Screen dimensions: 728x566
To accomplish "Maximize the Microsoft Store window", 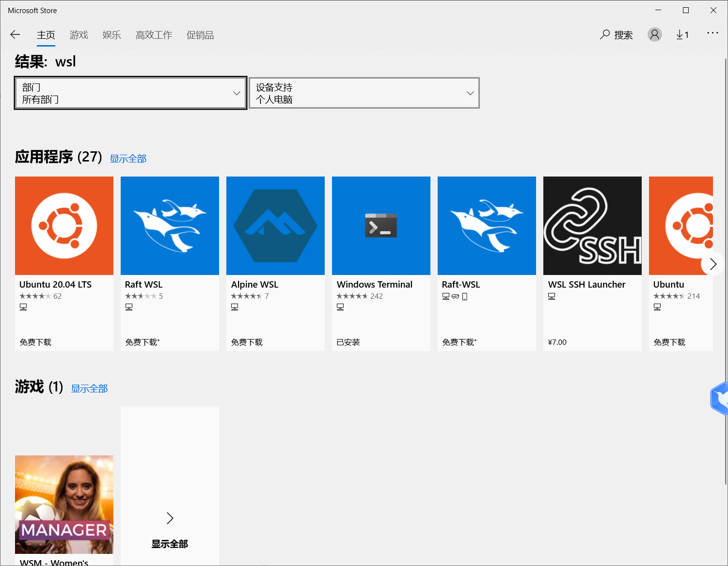I will [x=686, y=10].
